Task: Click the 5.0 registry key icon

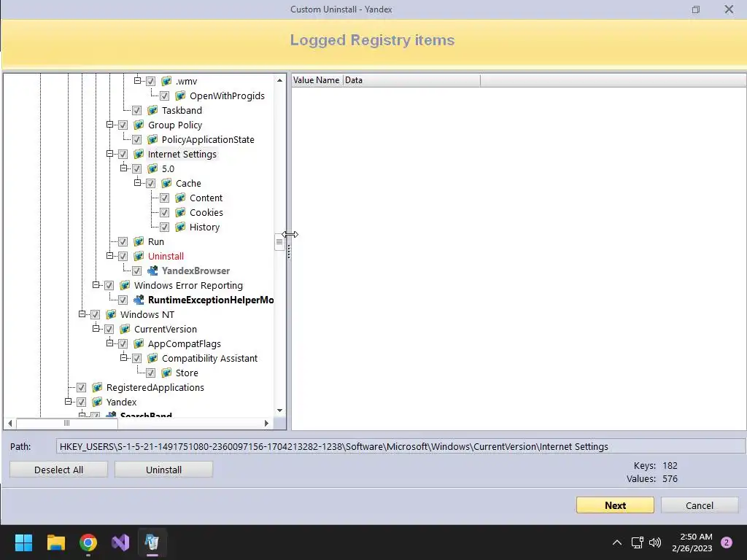Action: [152, 168]
